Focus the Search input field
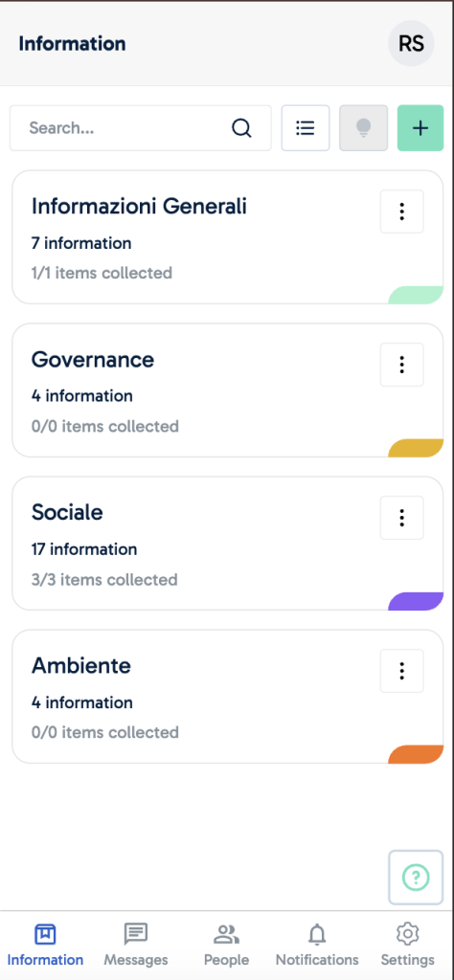 (141, 128)
